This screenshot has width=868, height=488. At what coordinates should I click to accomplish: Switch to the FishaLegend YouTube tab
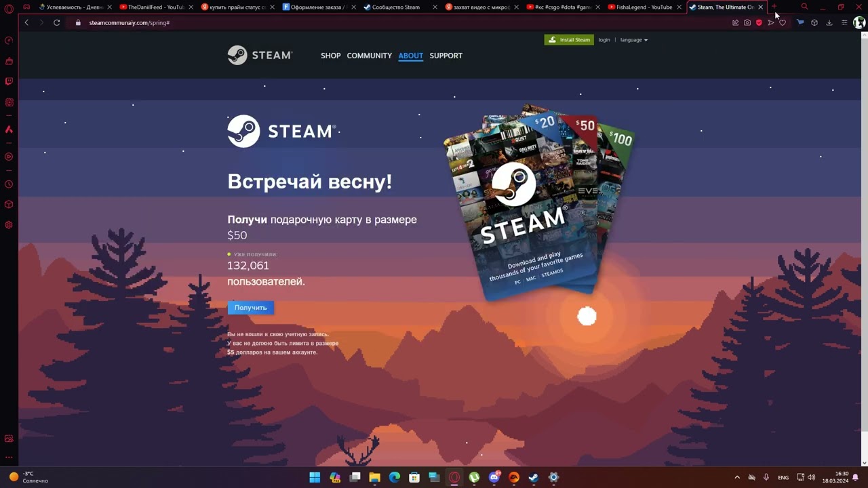coord(644,7)
